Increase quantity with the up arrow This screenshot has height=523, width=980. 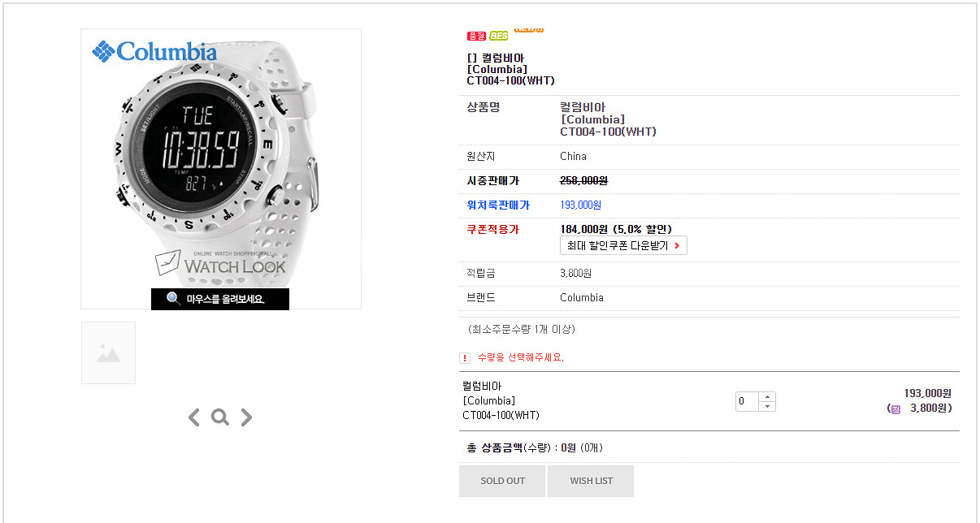pyautogui.click(x=767, y=397)
